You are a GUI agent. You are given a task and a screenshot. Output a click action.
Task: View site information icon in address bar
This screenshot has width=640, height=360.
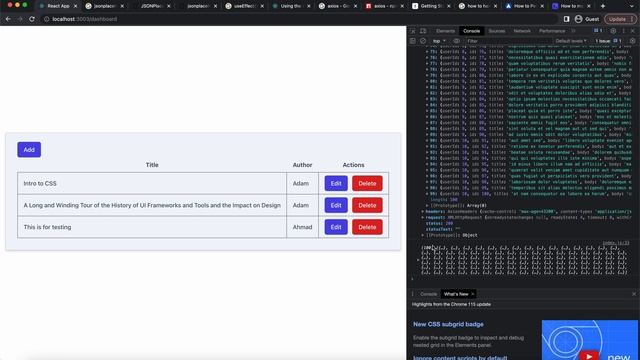(47, 19)
